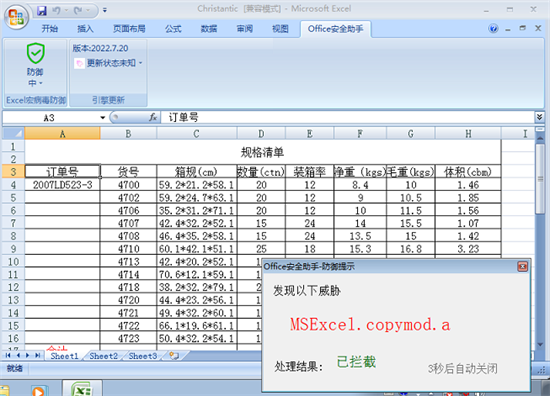The height and width of the screenshot is (396, 550).
Task: Click threat name MSExcel.copymod.a
Action: [x=370, y=325]
